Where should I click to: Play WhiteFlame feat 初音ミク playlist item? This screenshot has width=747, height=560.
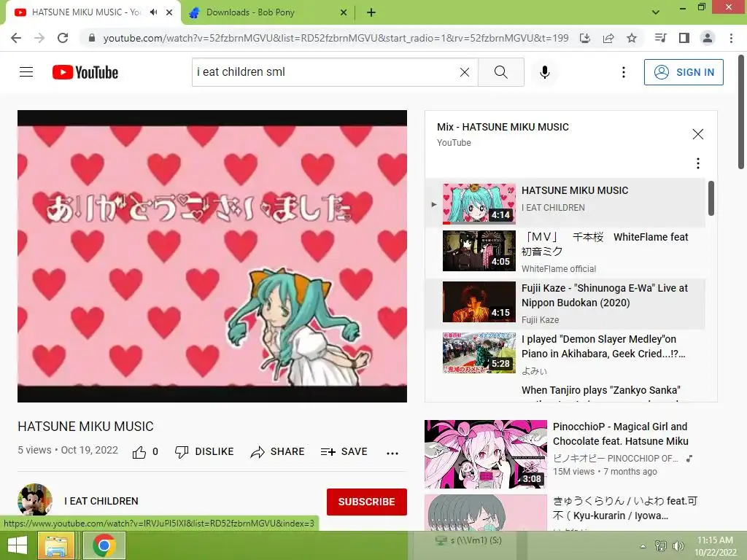[x=565, y=252]
